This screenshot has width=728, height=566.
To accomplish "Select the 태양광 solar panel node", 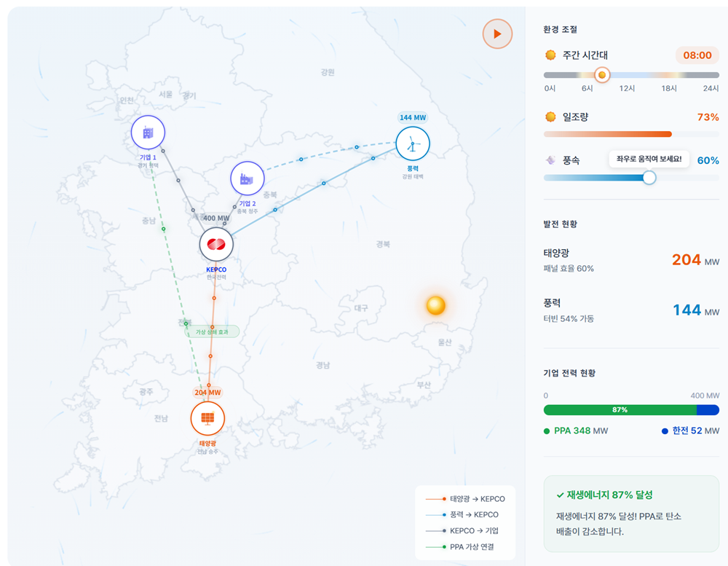I will [207, 419].
